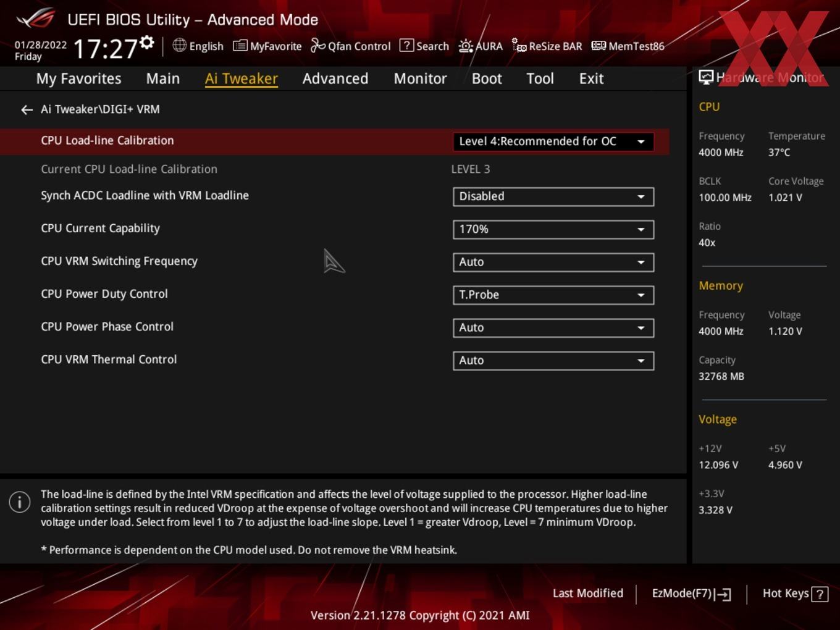Open CPU VRM Switching Frequency dropdown

[x=553, y=262]
